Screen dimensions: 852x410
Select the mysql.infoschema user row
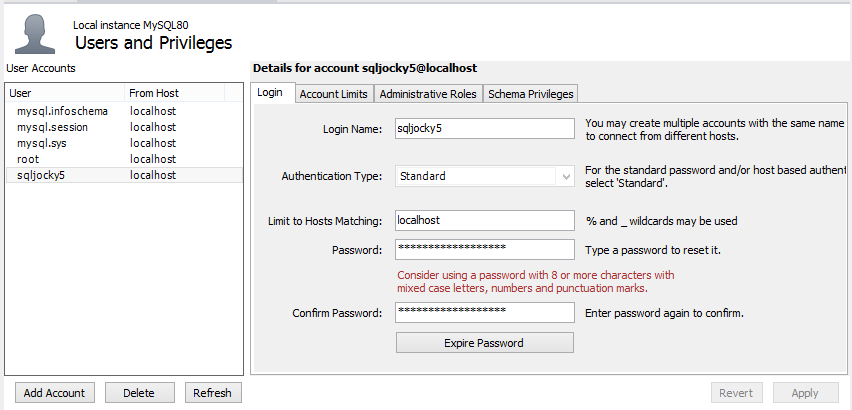tap(124, 111)
